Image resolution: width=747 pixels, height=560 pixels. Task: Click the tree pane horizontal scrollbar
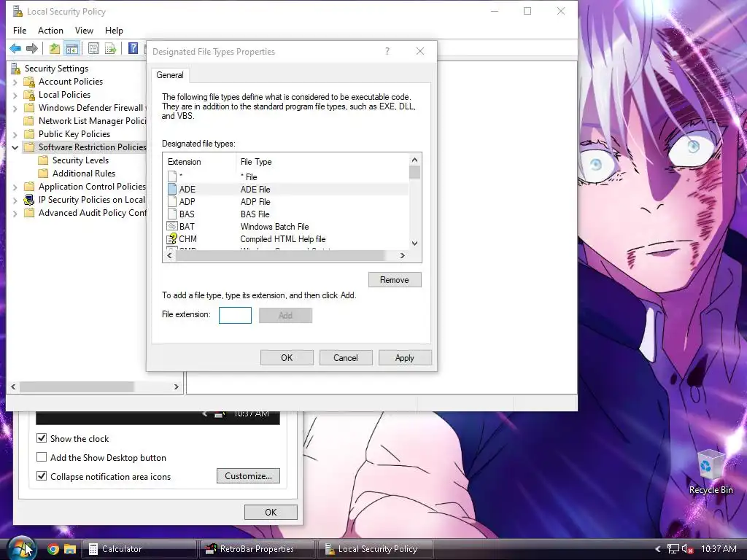(76, 386)
